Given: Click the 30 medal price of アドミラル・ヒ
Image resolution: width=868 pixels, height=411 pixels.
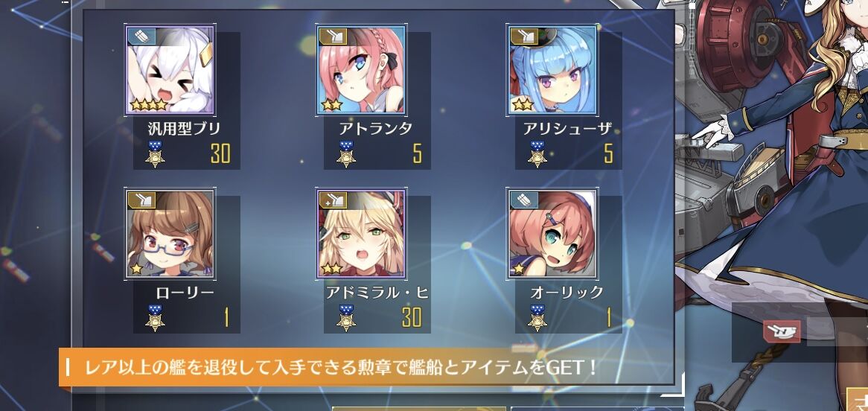Looking at the screenshot, I should 412,317.
